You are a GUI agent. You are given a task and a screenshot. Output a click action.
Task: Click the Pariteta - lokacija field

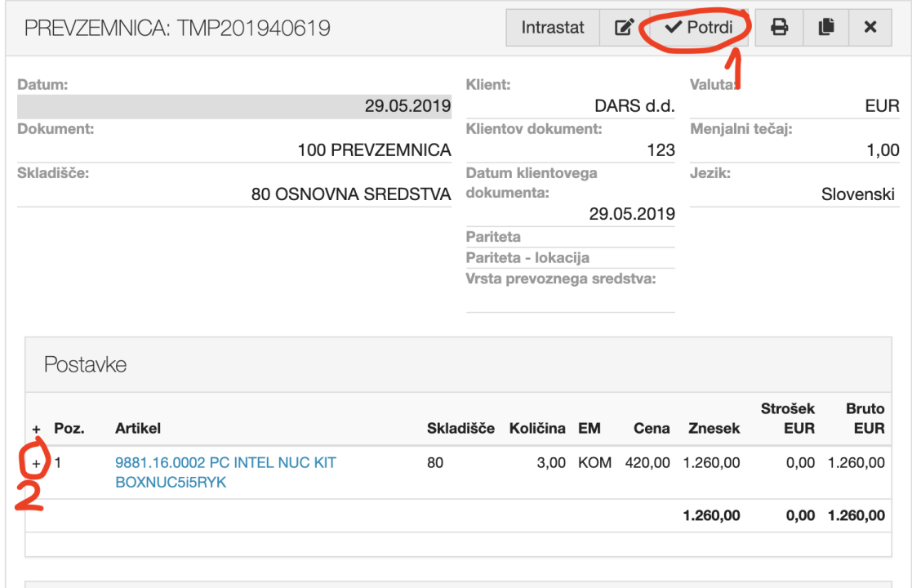point(571,258)
